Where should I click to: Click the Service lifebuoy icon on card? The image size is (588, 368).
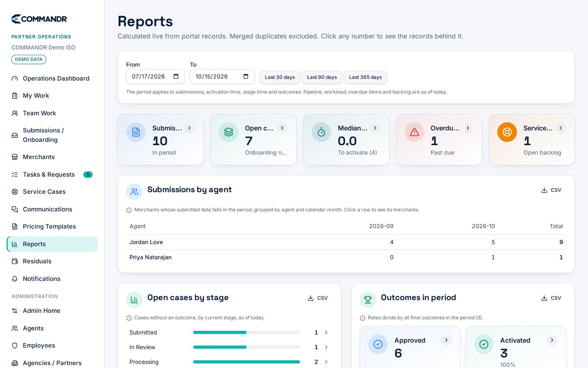[507, 132]
